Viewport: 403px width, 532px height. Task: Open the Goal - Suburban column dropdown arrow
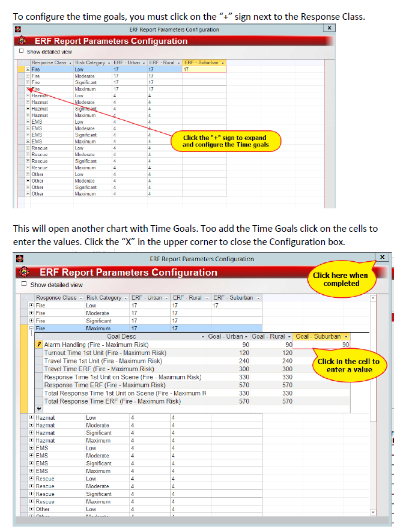[346, 337]
